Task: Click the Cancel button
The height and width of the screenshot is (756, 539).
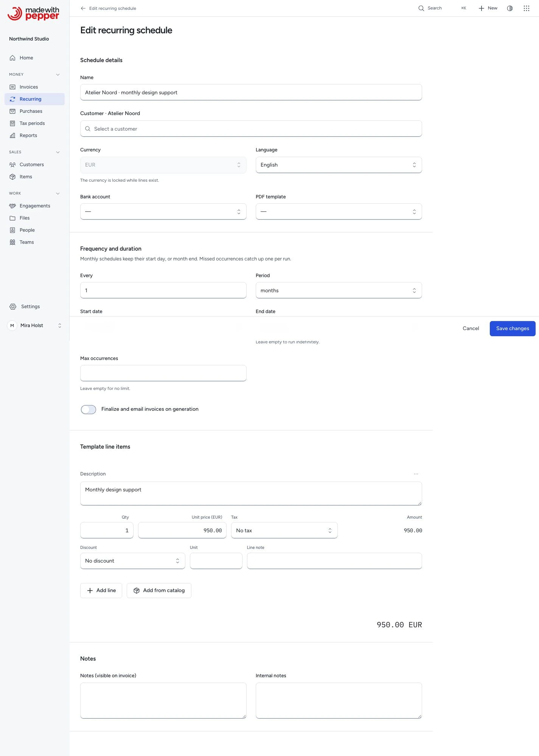Action: pos(471,329)
